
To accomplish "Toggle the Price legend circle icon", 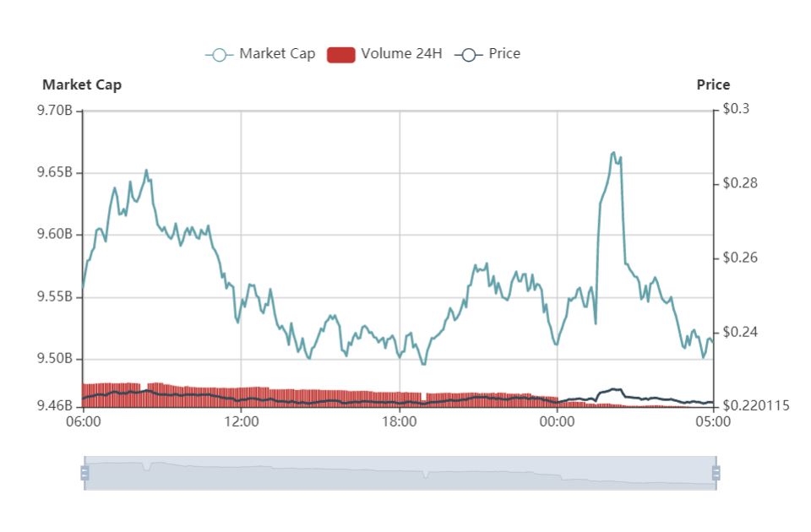I will point(469,55).
